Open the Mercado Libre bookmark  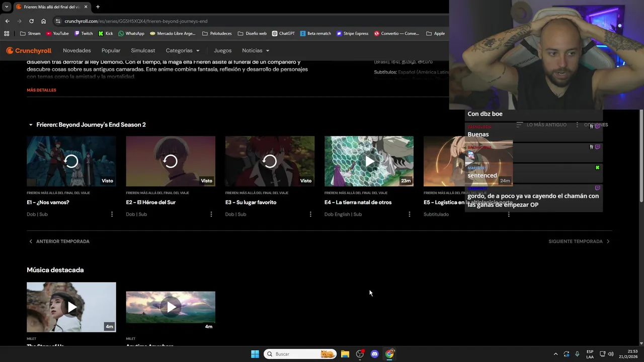[173, 34]
